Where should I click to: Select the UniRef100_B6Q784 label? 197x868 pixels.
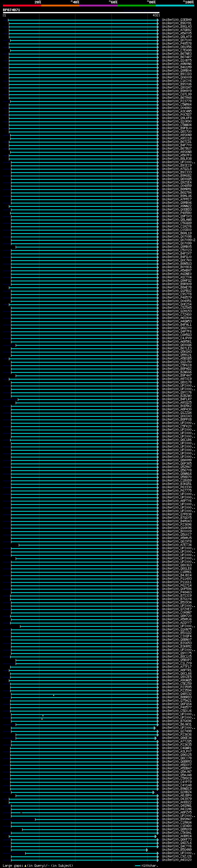pyautogui.click(x=176, y=192)
